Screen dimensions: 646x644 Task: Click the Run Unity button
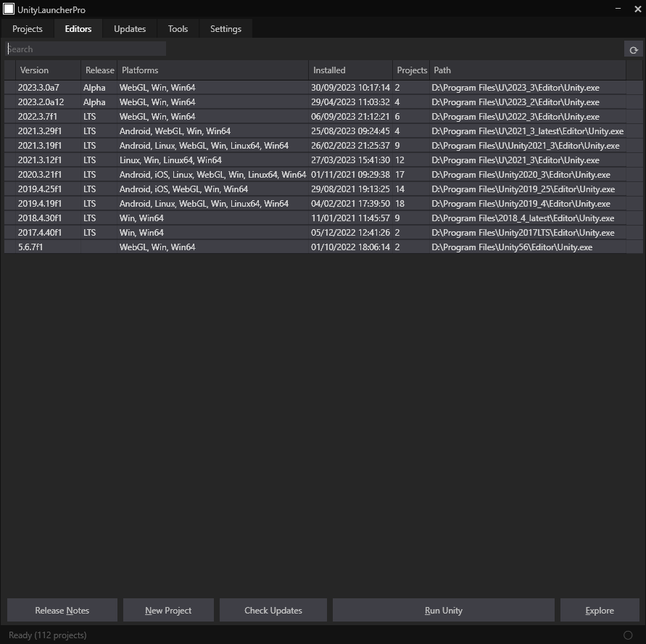[444, 610]
